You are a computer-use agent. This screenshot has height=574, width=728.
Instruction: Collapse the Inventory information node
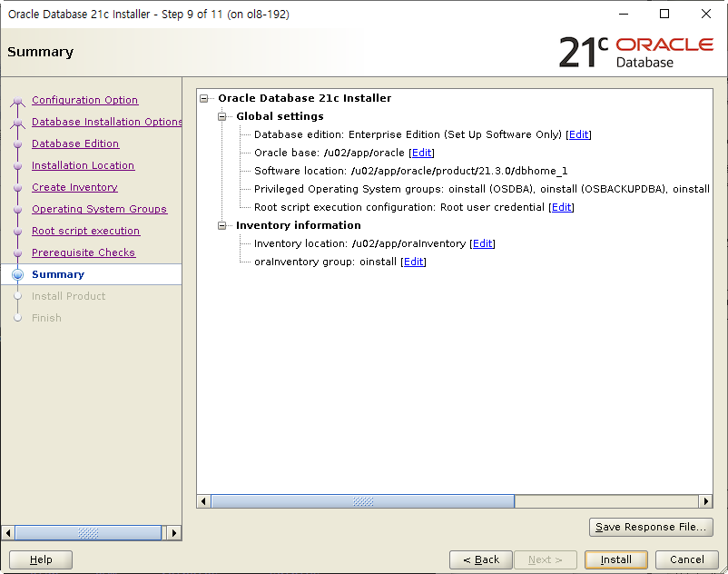point(222,225)
